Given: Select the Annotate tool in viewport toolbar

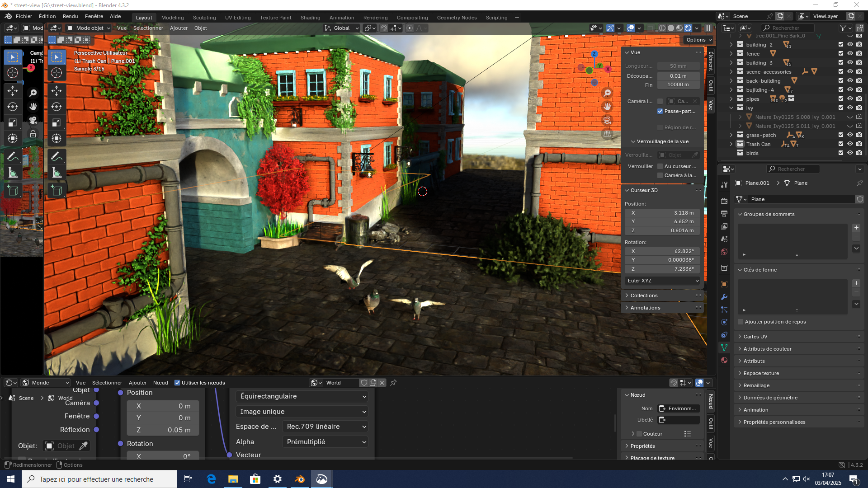Looking at the screenshot, I should [x=57, y=156].
